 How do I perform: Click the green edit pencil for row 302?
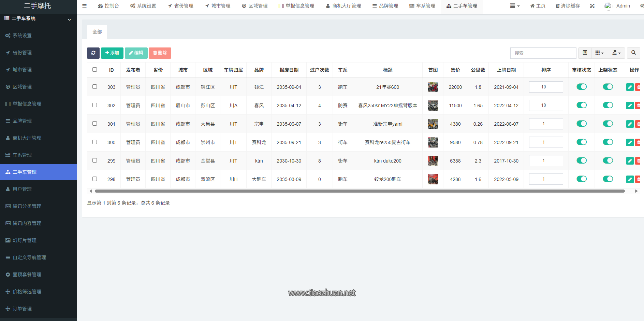point(630,106)
